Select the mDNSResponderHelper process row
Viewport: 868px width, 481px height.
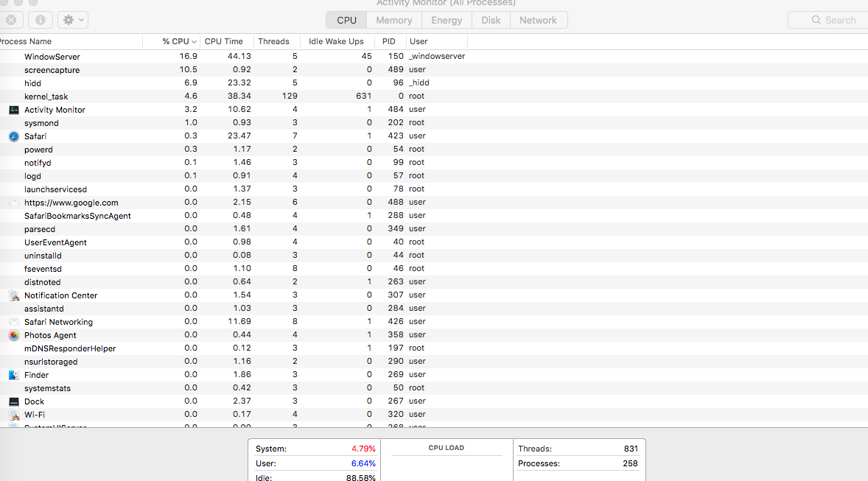point(434,348)
